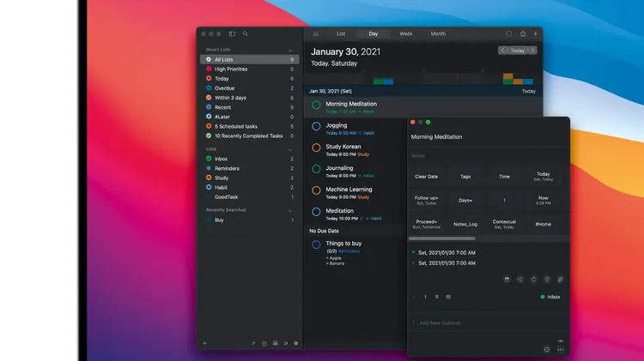The width and height of the screenshot is (644, 361).
Task: Complete the Machine Learning task circle
Action: click(316, 190)
